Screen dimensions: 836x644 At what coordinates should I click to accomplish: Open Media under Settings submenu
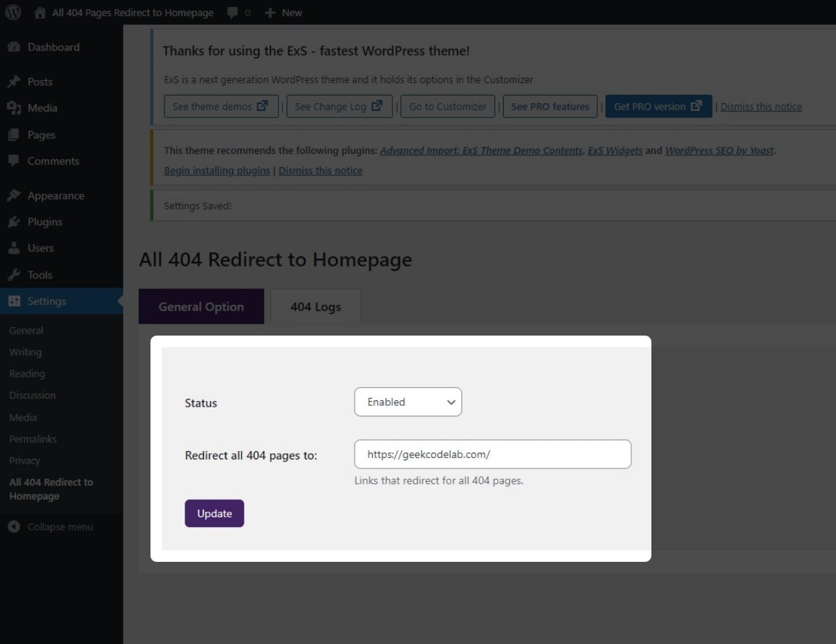click(x=23, y=418)
